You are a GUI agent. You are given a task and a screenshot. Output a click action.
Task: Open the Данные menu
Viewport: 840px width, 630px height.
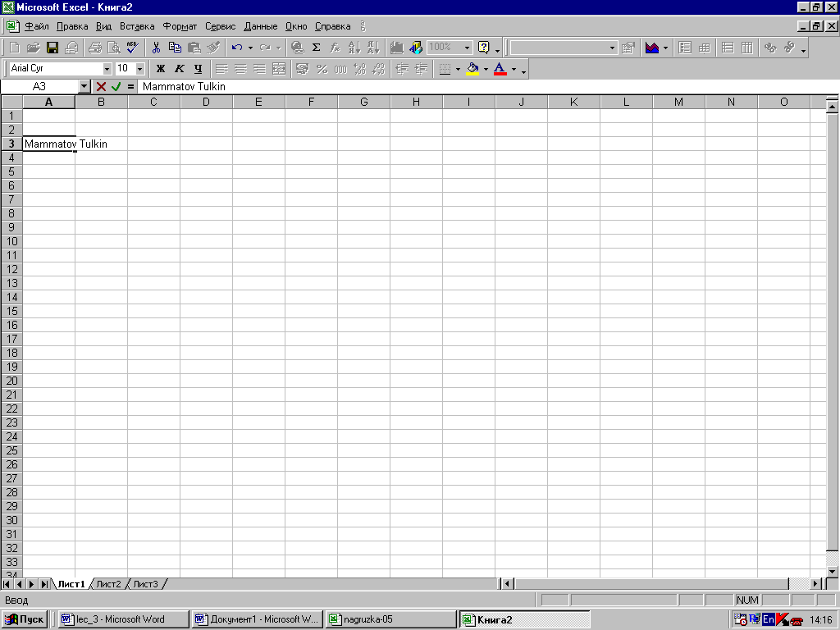pyautogui.click(x=261, y=26)
